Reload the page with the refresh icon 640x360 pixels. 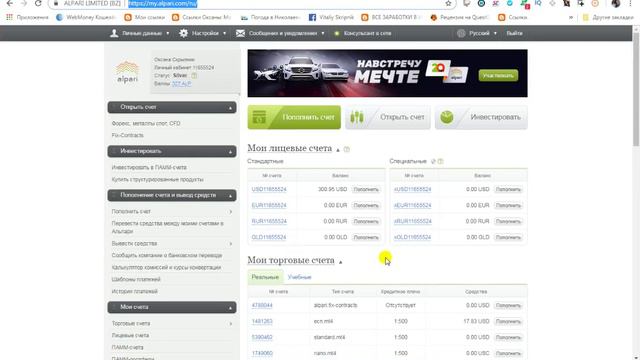(x=38, y=3)
